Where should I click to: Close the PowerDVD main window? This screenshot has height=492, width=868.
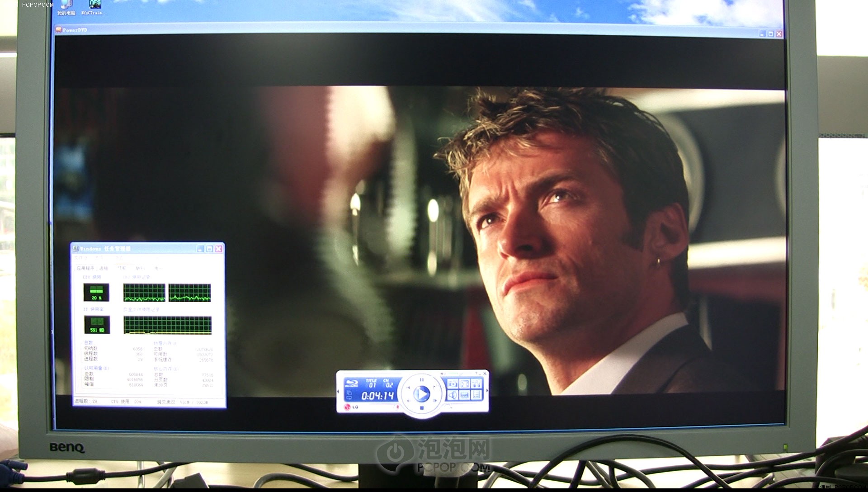pos(779,34)
